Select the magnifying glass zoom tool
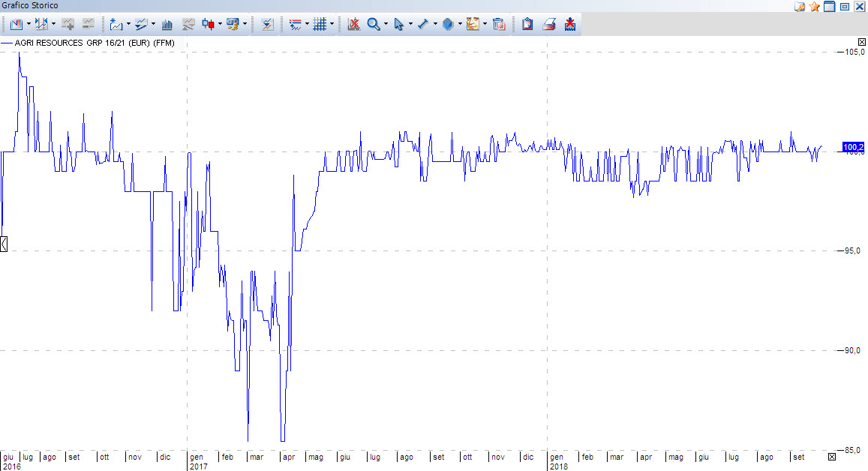This screenshot has height=471, width=868. [374, 24]
